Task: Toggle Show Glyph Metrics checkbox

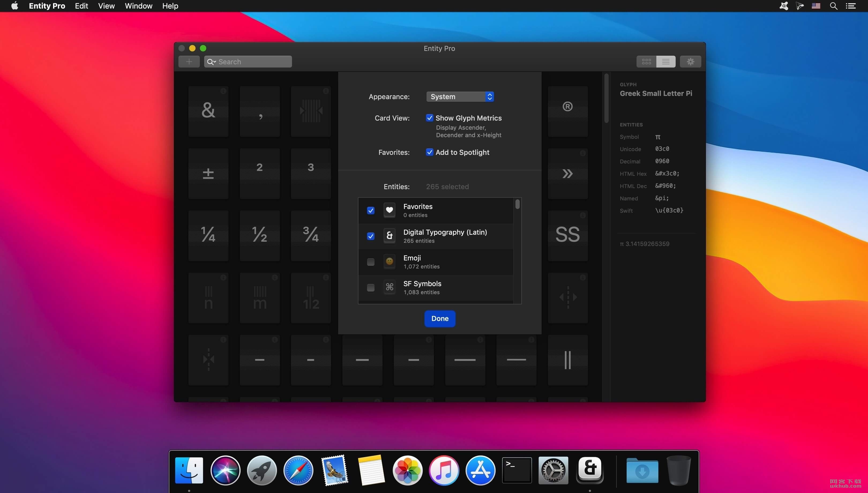Action: tap(429, 118)
